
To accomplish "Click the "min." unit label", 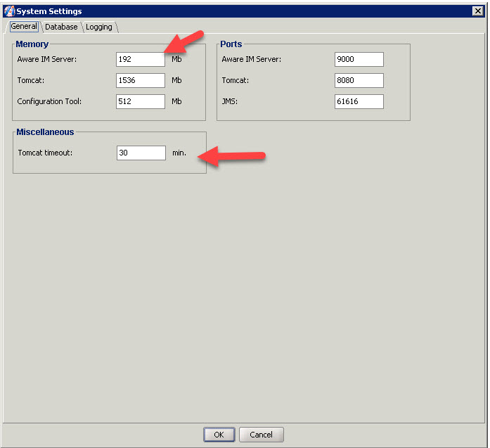I will pos(179,153).
